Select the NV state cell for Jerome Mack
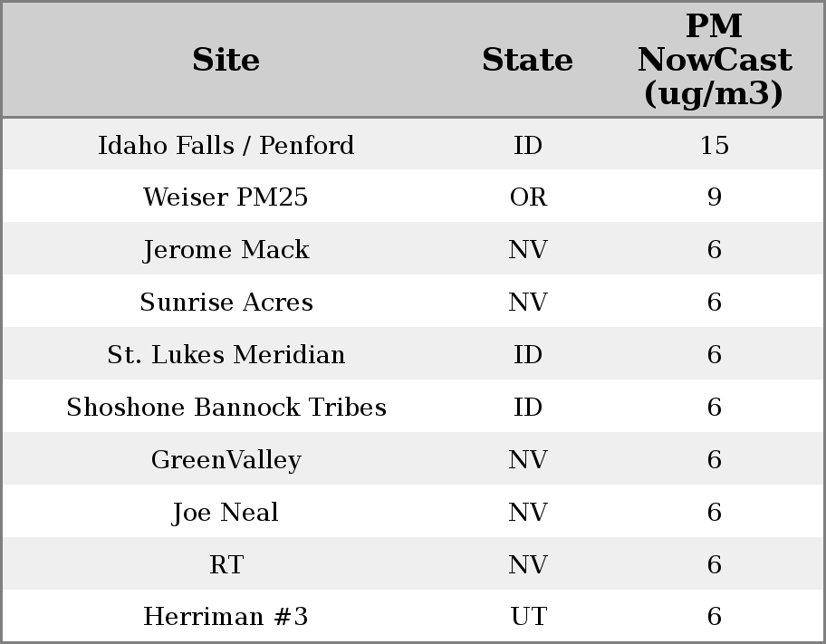Image resolution: width=826 pixels, height=644 pixels. pyautogui.click(x=528, y=250)
